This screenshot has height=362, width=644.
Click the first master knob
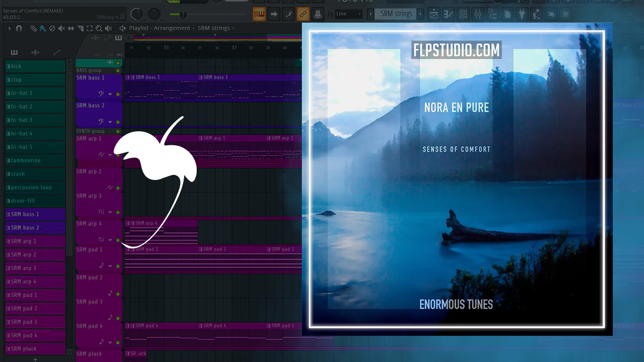[136, 14]
